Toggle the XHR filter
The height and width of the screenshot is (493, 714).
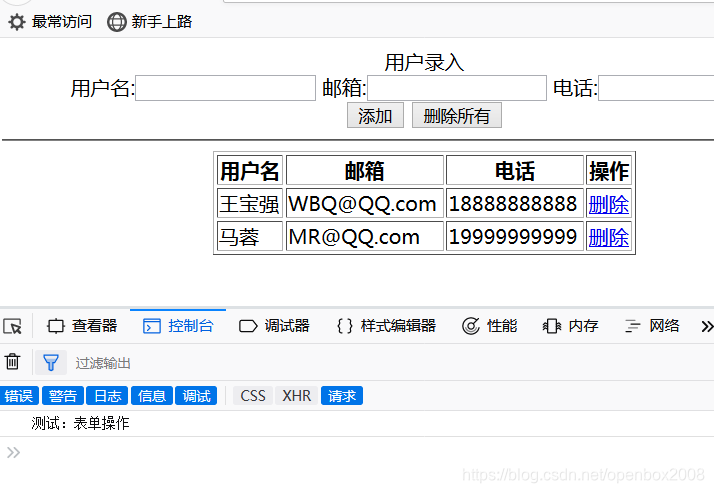click(x=296, y=396)
